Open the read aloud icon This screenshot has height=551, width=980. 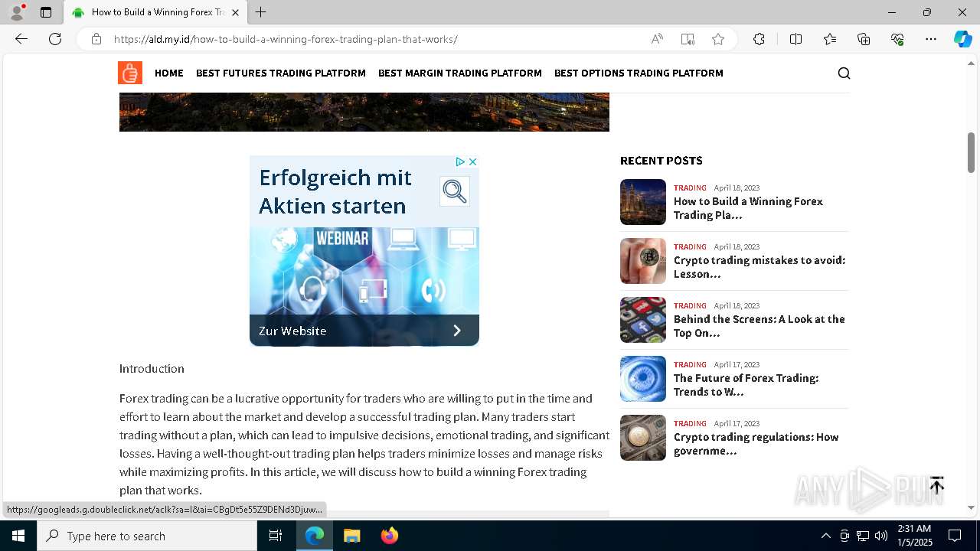point(657,39)
